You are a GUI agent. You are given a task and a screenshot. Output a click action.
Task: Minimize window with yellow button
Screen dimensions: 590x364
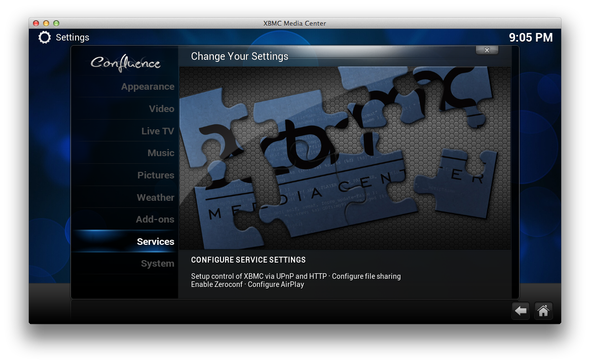pyautogui.click(x=46, y=23)
